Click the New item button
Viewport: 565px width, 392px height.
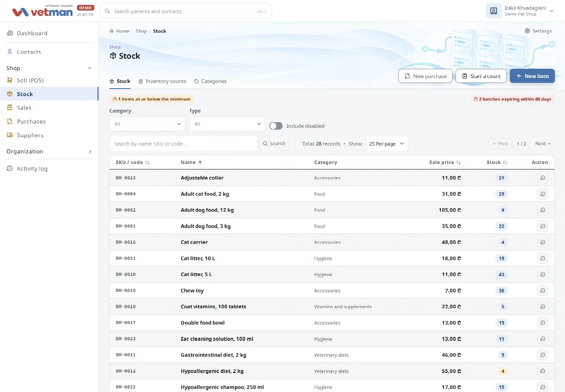click(532, 76)
